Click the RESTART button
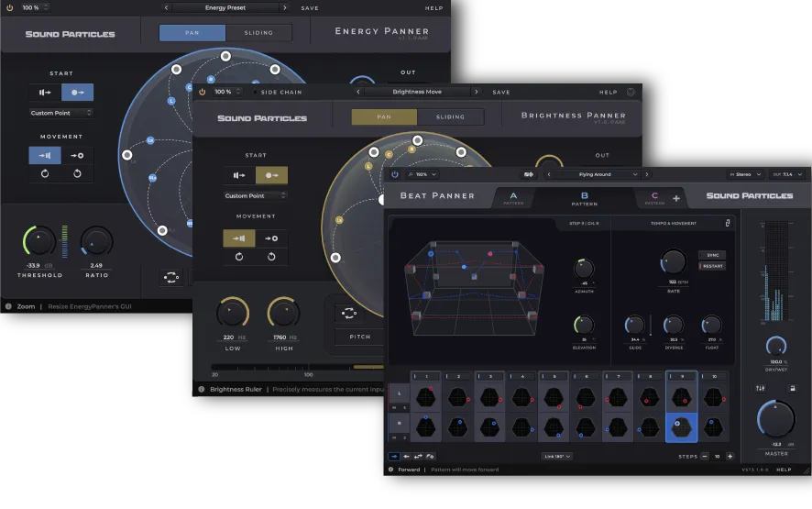 pyautogui.click(x=713, y=266)
